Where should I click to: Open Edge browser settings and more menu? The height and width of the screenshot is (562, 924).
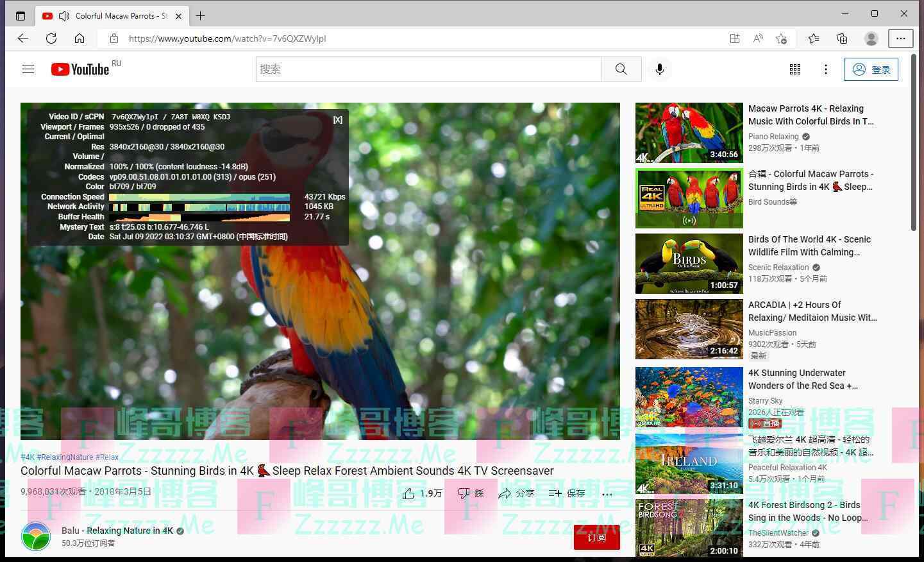tap(900, 38)
